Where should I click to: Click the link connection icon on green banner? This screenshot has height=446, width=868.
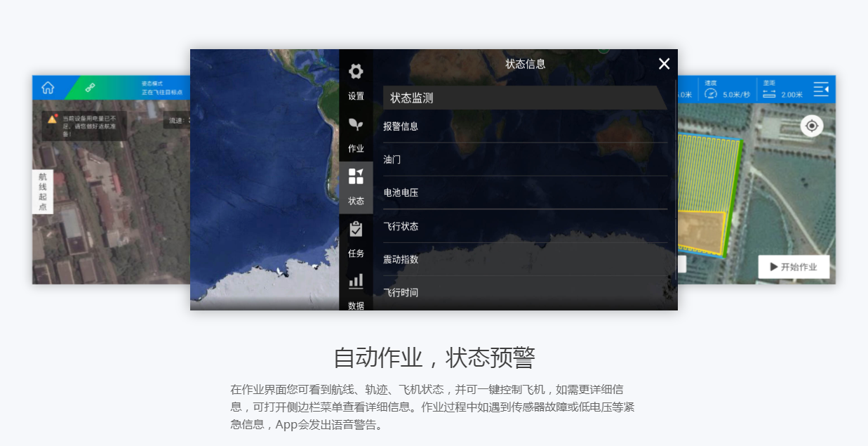coord(90,88)
